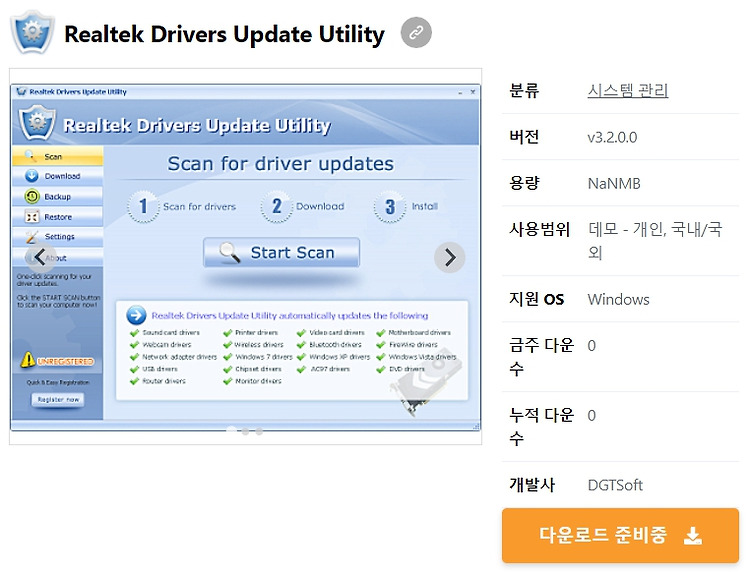This screenshot has height=572, width=750.
Task: Click the 다운로드 준비중 download button
Action: (x=620, y=535)
